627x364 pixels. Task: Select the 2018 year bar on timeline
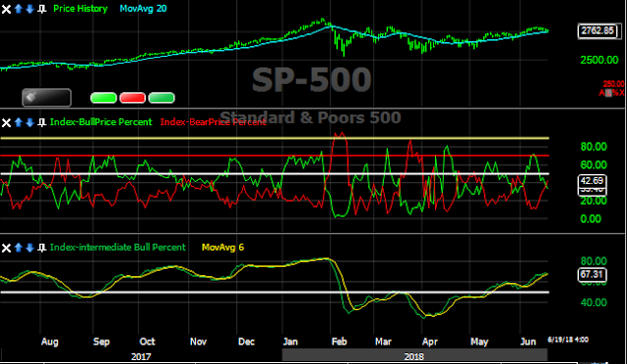(414, 355)
